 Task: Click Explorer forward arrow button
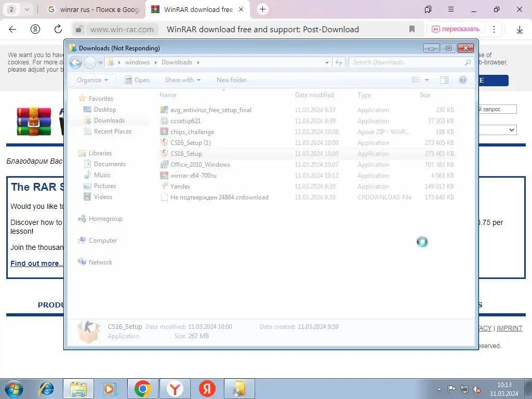(90, 62)
